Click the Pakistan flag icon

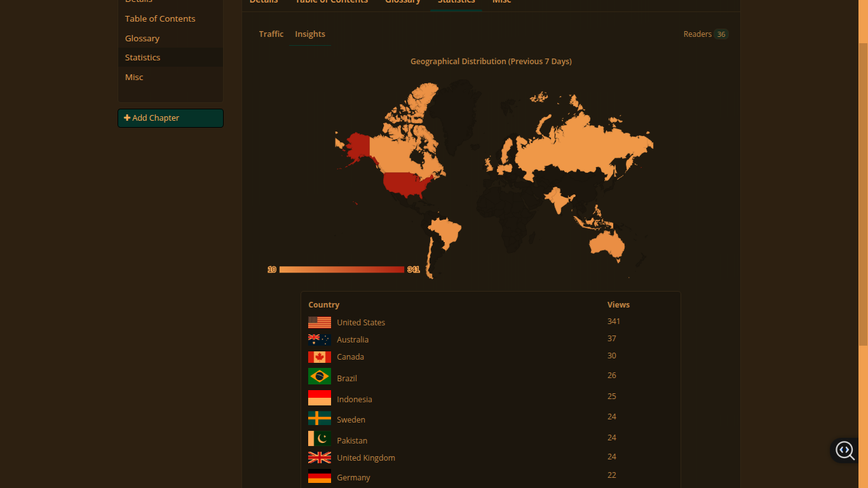point(320,438)
